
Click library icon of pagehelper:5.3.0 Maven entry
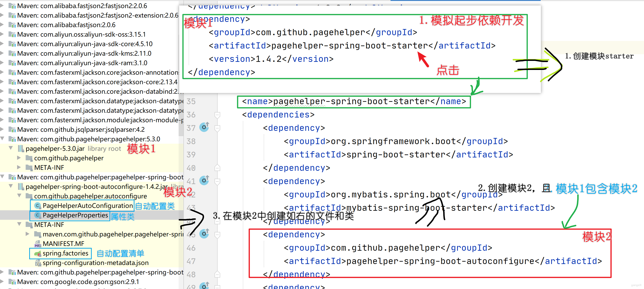point(12,139)
